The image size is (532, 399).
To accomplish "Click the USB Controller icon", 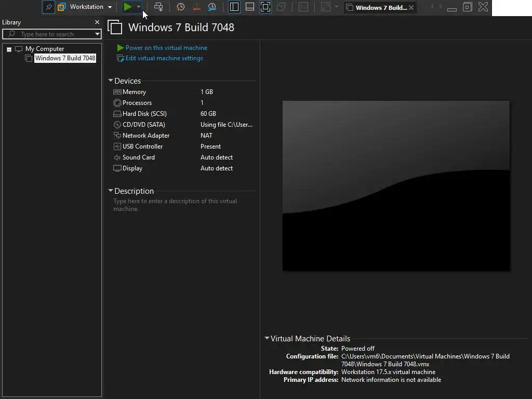I will pos(117,147).
